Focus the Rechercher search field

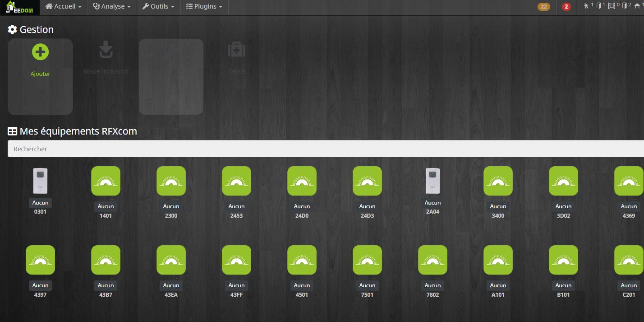tap(326, 149)
